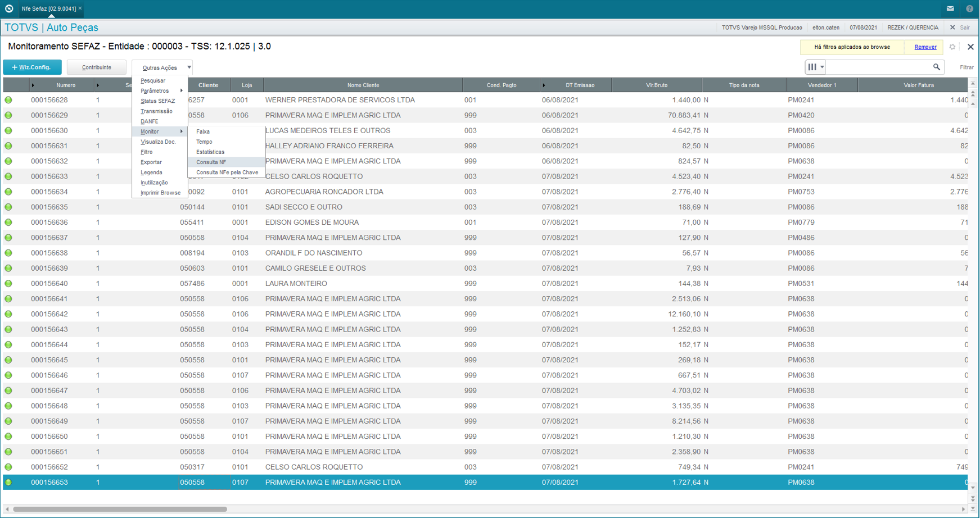Select Inutilização in the menu

pos(160,183)
